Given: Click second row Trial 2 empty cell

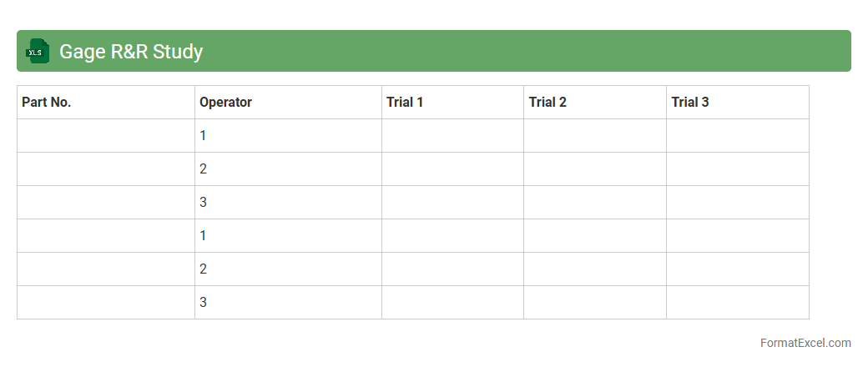Looking at the screenshot, I should click(594, 169).
